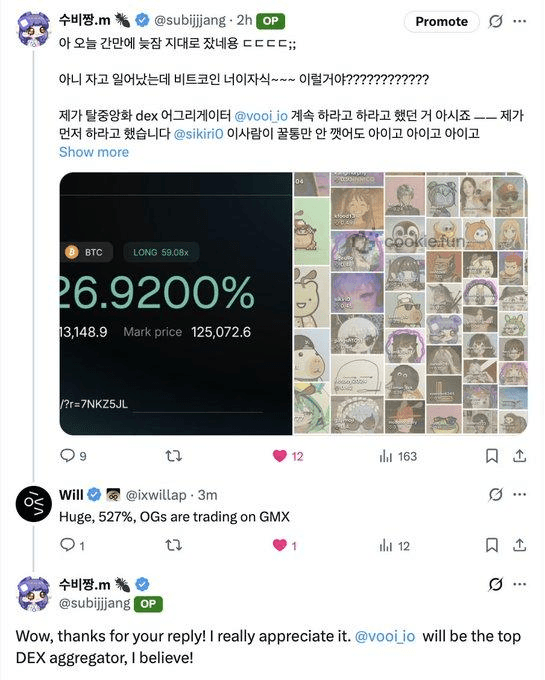
Task: Reply to Will's comment
Action: click(x=72, y=545)
